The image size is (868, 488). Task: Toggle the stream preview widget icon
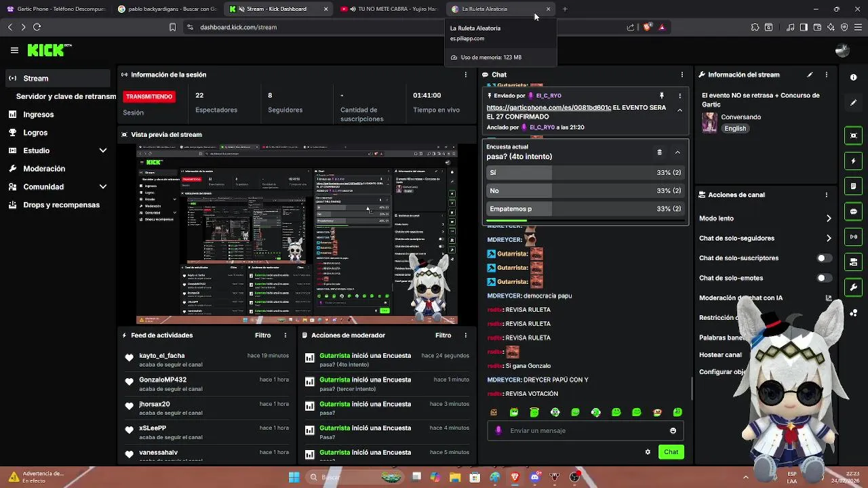(853, 136)
